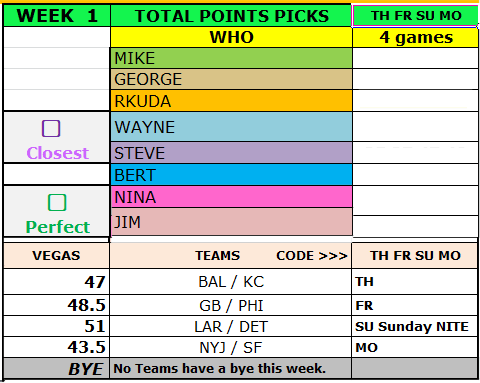Click the 4 games yellow cell
The image size is (480, 383).
tap(415, 37)
